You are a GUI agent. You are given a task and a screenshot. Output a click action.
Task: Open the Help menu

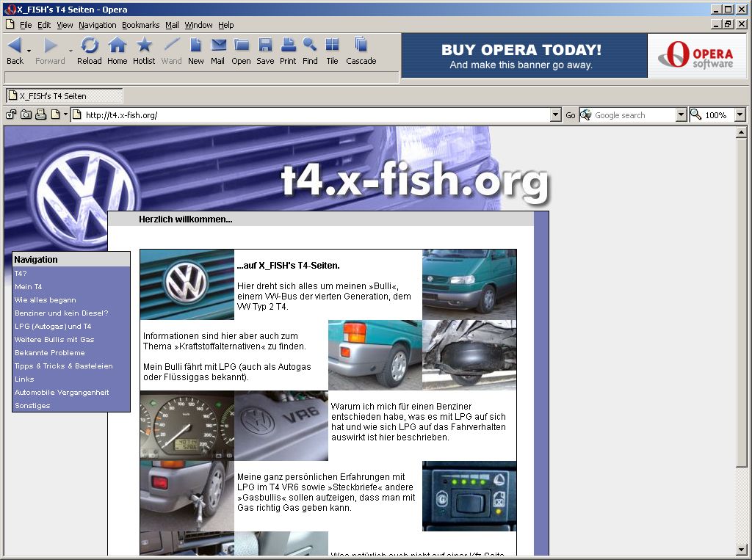pyautogui.click(x=226, y=25)
